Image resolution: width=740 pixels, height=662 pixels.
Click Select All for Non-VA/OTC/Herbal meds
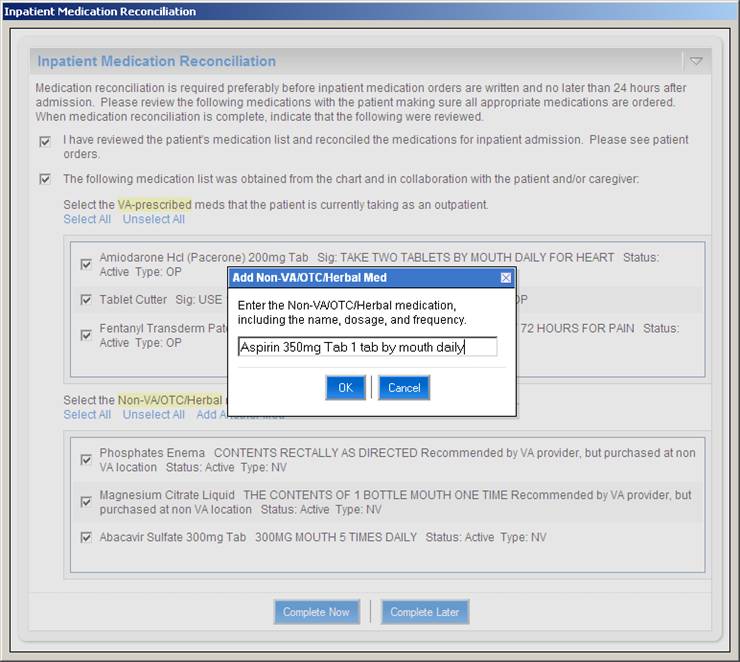(x=87, y=414)
